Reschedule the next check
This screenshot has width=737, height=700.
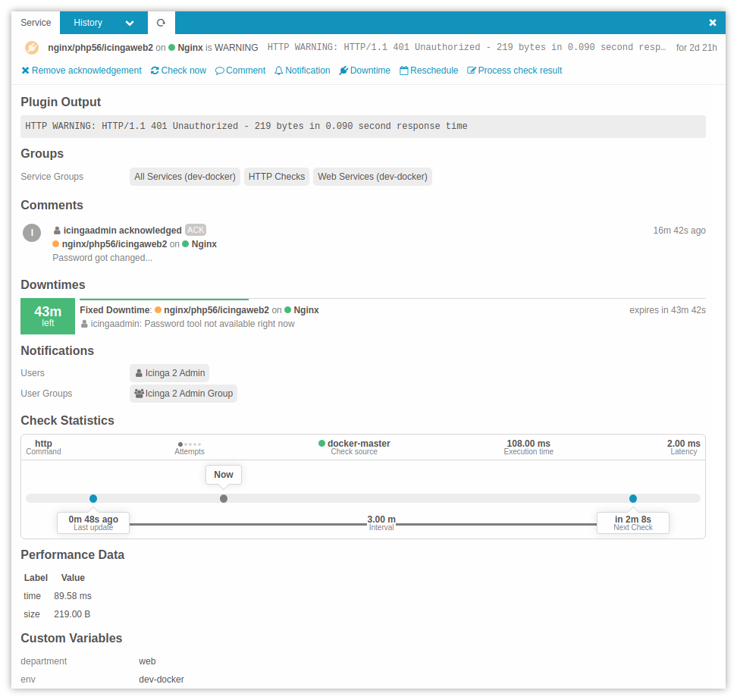click(x=428, y=71)
